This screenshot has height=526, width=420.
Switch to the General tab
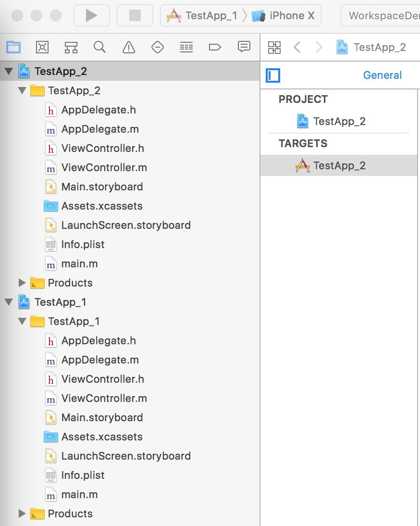(383, 75)
